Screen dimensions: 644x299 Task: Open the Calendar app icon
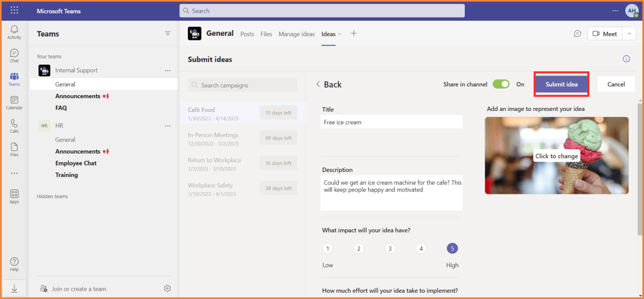[x=14, y=103]
